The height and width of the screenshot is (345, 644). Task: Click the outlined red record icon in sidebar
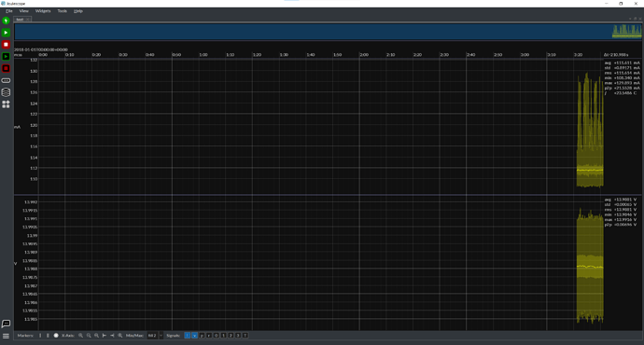tap(6, 68)
